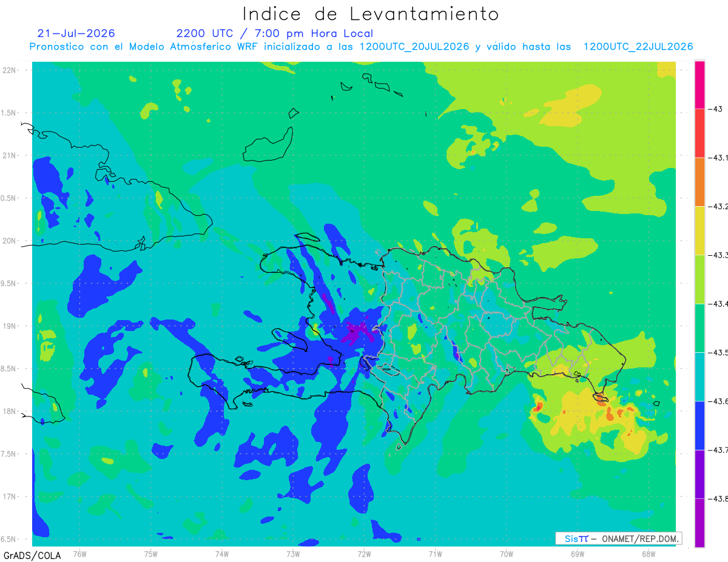Click the cyan swatch between -43.5 and -43.6
Viewport: 728px width, 562px height.
699,376
